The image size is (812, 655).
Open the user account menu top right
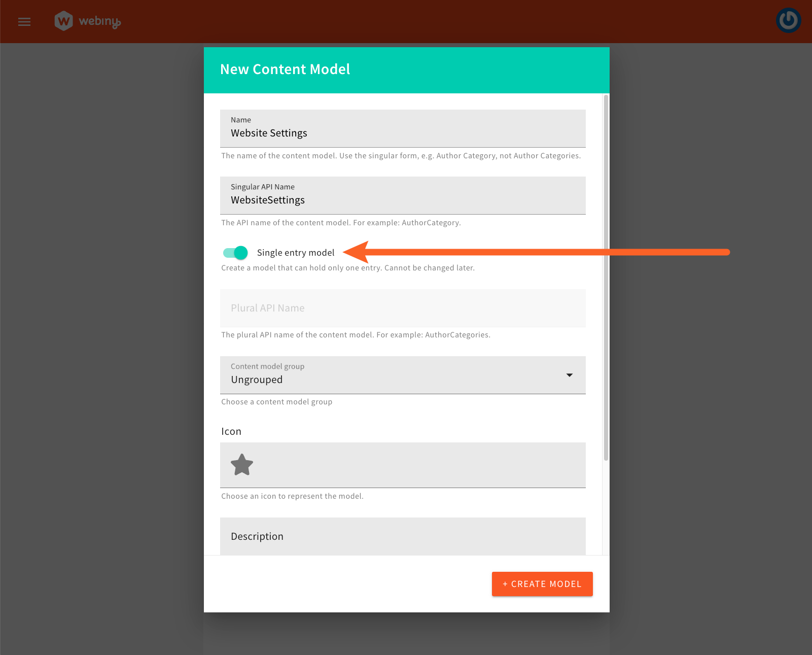(x=788, y=21)
